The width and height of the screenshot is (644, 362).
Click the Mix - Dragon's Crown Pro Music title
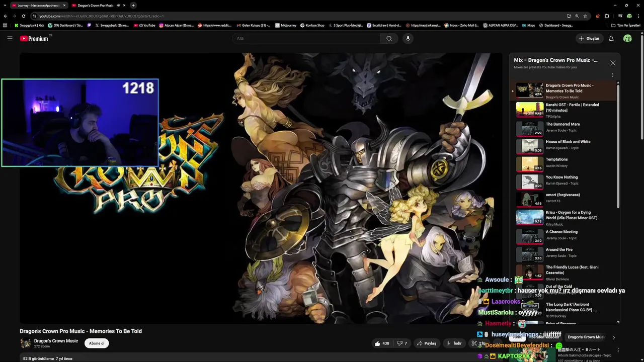click(x=555, y=60)
